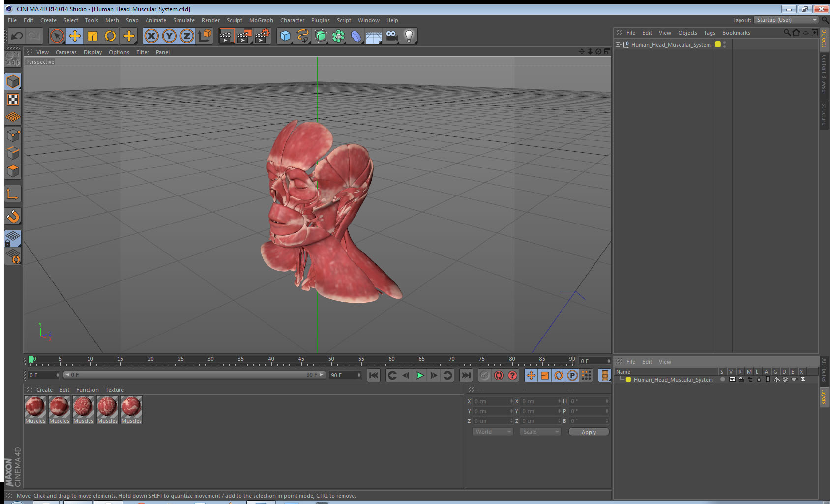
Task: Click the X position field
Action: [493, 401]
